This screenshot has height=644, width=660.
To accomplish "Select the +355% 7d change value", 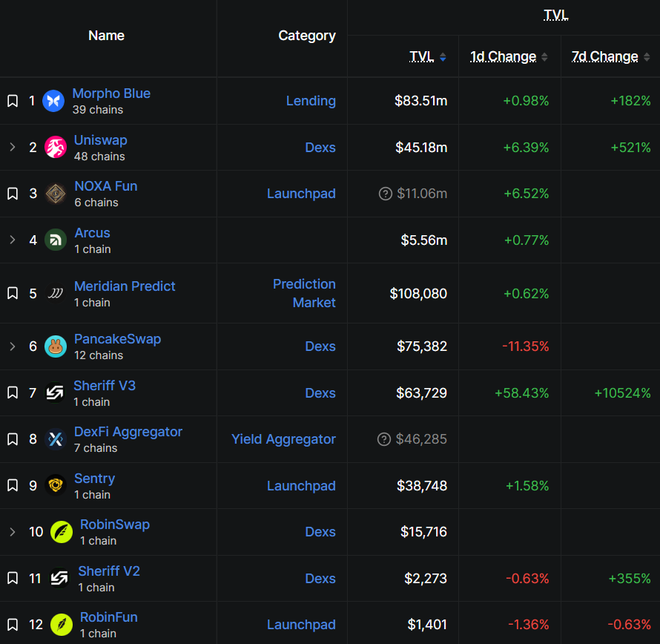I will (630, 578).
